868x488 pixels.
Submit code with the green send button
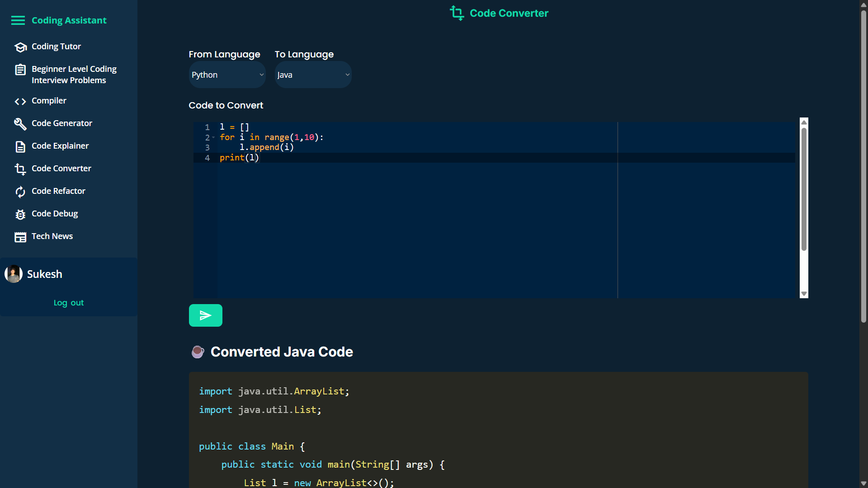[205, 315]
